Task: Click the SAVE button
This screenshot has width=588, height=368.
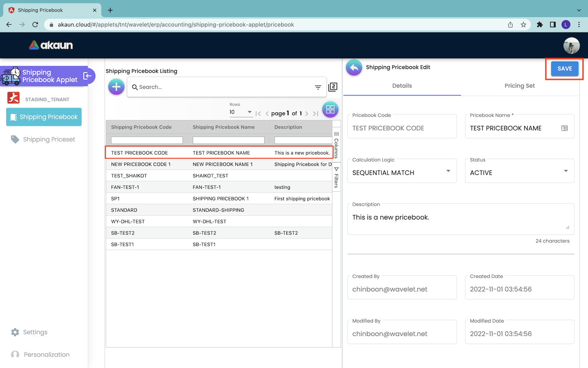Action: [564, 69]
